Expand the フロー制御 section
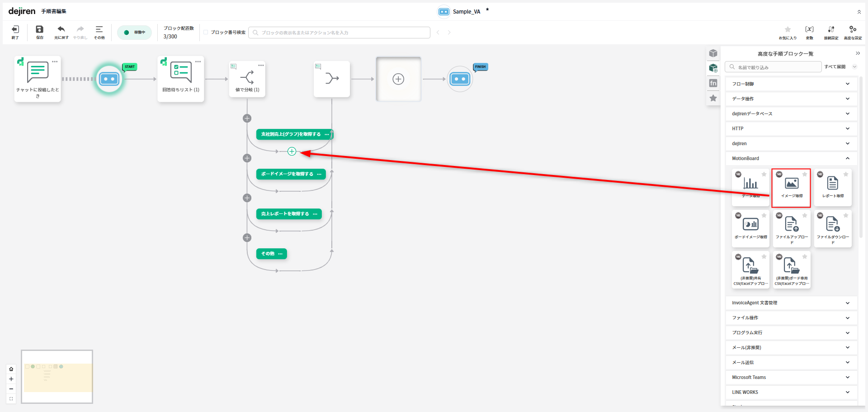 point(791,84)
